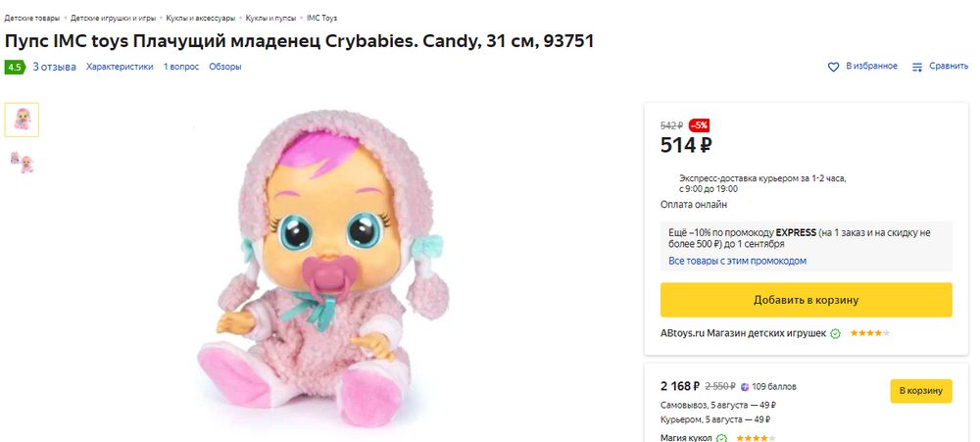Select the first doll thumbnail
Screen dimensions: 980x442
[22, 120]
